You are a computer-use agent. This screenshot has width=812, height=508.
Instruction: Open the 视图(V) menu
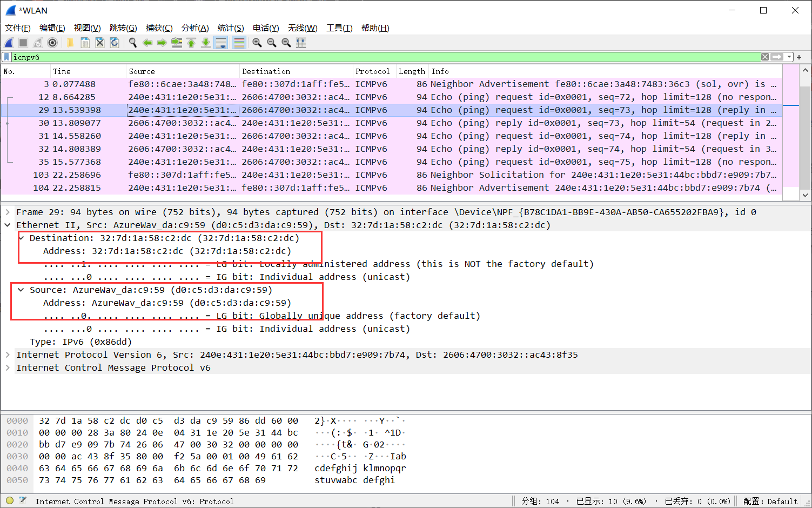(x=87, y=28)
